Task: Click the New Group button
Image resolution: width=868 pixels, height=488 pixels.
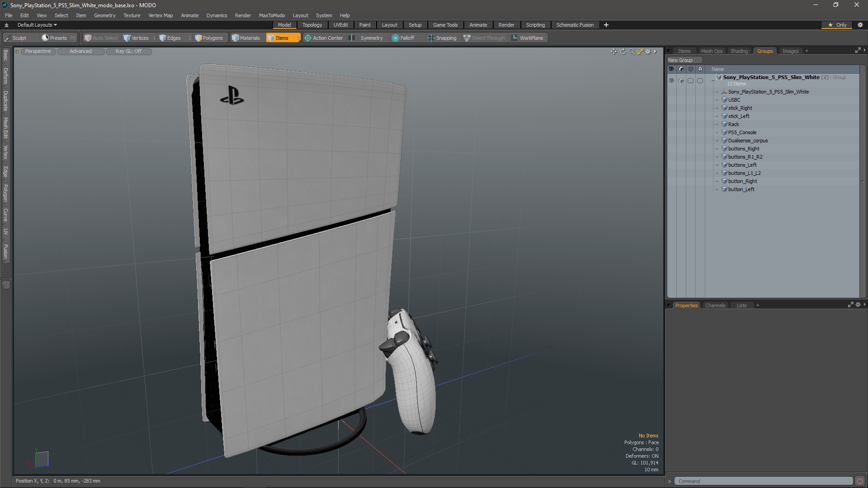Action: [684, 60]
